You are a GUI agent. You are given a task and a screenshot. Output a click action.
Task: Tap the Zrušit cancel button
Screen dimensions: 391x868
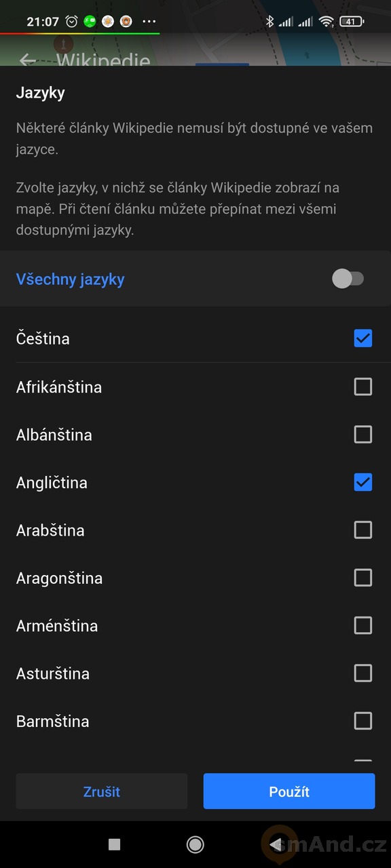[x=102, y=791]
